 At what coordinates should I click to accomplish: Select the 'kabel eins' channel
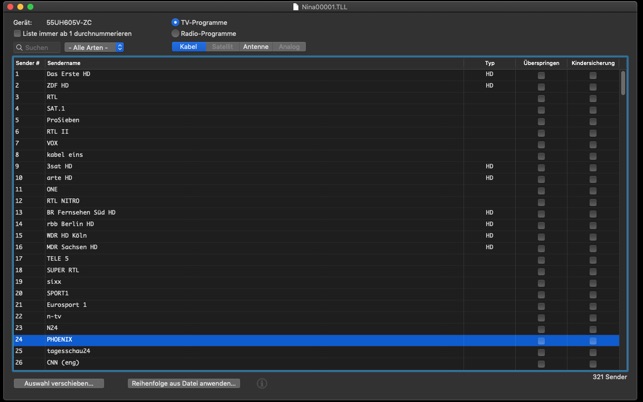[x=316, y=155]
